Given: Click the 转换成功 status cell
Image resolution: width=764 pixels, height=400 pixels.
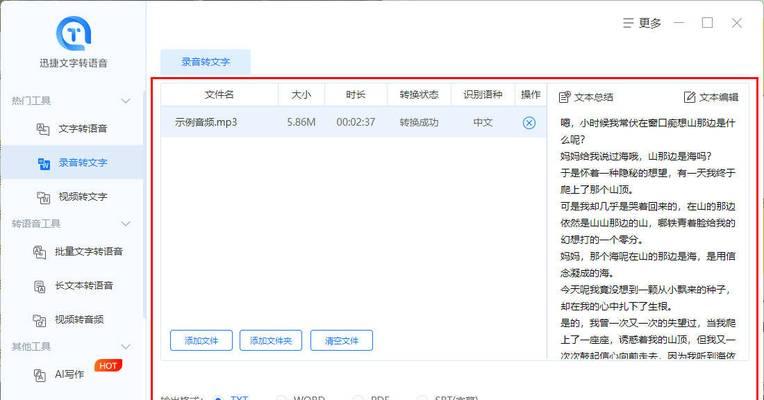Looking at the screenshot, I should pos(419,122).
